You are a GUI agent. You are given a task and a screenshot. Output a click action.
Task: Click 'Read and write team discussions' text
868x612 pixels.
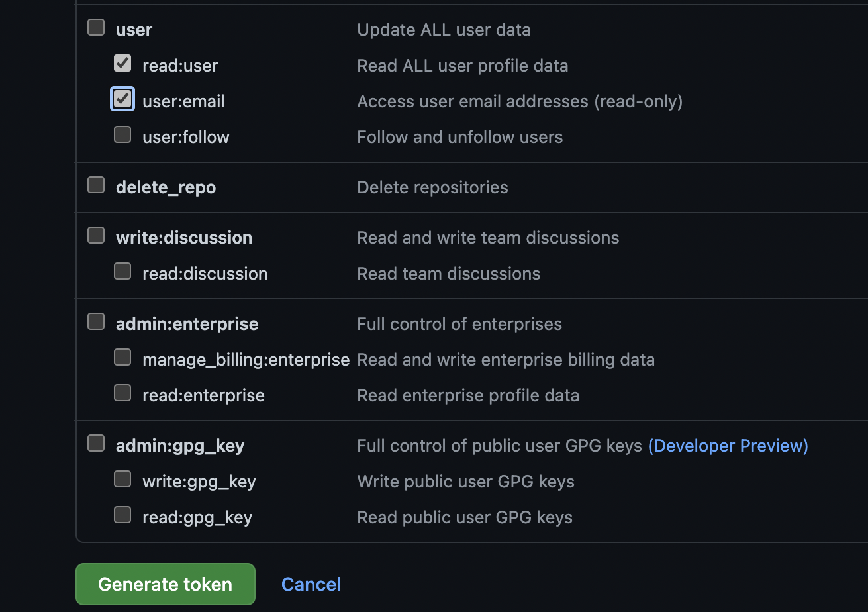489,238
